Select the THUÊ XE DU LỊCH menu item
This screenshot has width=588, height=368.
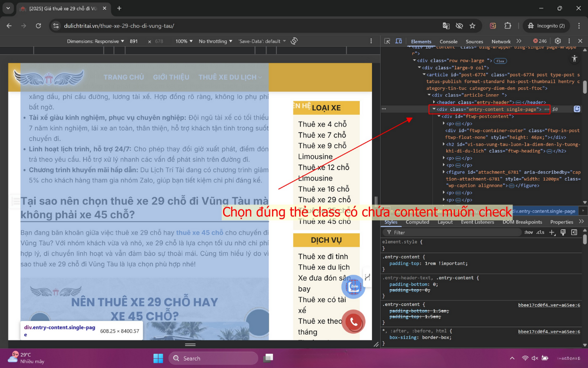229,77
